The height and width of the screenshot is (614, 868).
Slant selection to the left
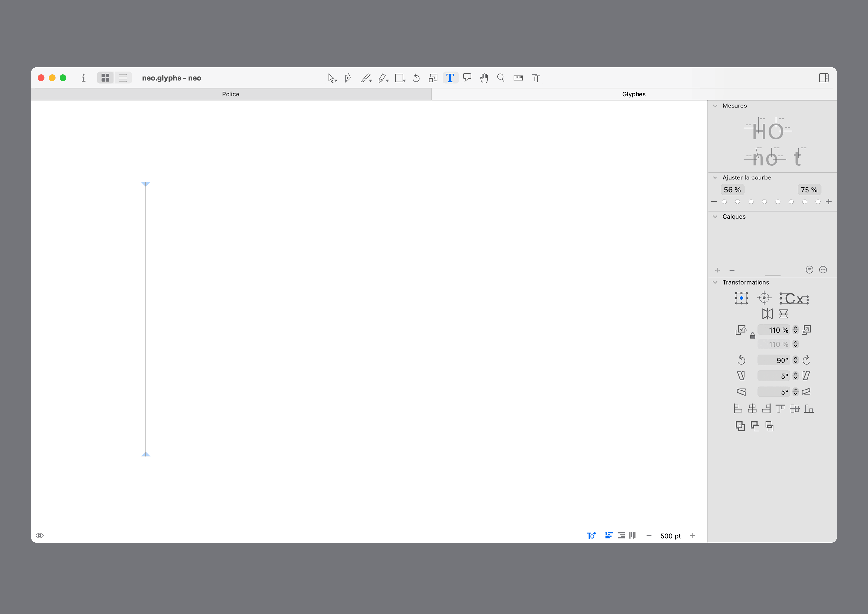pyautogui.click(x=741, y=376)
